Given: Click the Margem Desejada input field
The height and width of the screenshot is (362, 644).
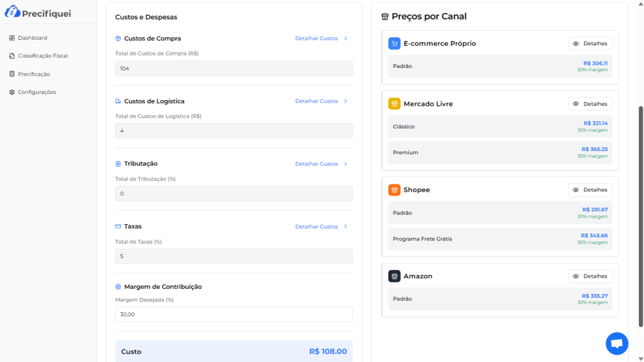Looking at the screenshot, I should [233, 314].
